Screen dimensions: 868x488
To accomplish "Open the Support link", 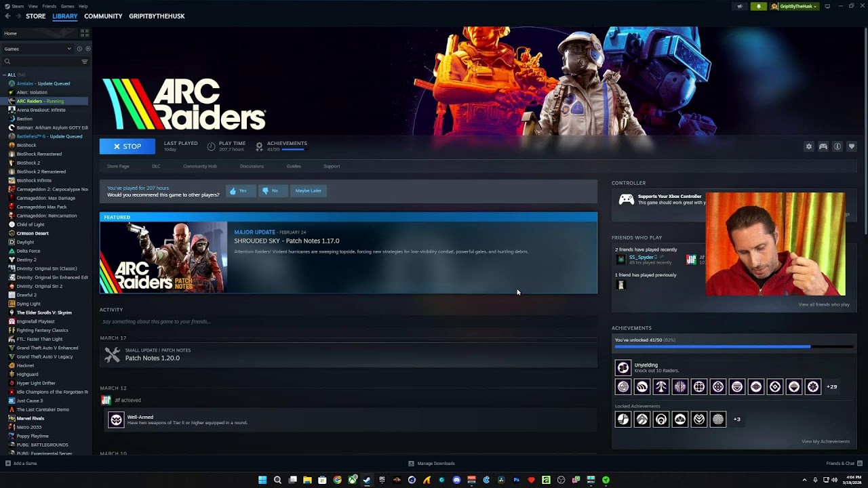I will pos(332,166).
